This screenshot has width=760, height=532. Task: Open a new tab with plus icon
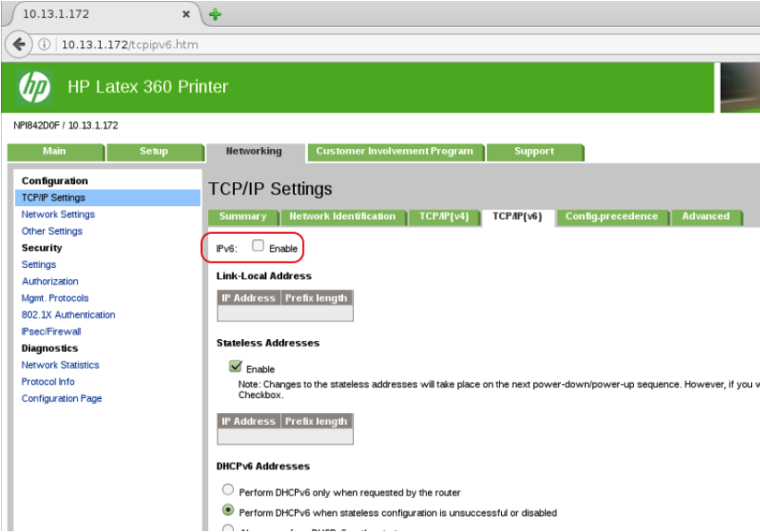[215, 14]
